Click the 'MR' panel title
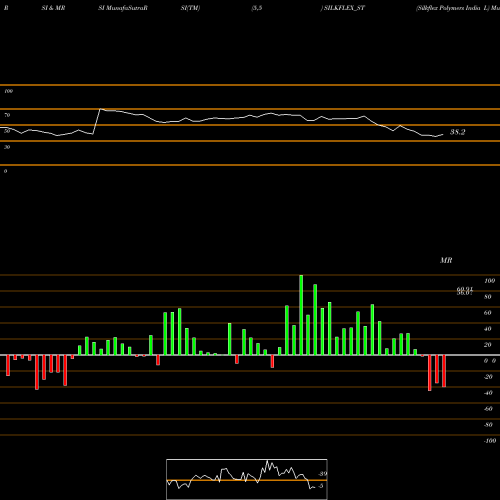 pos(446,260)
